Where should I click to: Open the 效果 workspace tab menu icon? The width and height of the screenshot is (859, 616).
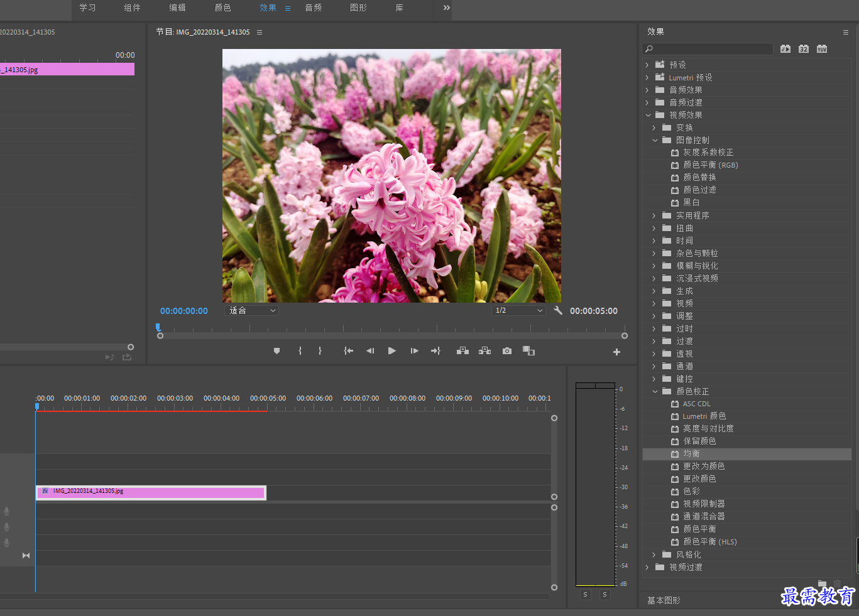coord(288,8)
